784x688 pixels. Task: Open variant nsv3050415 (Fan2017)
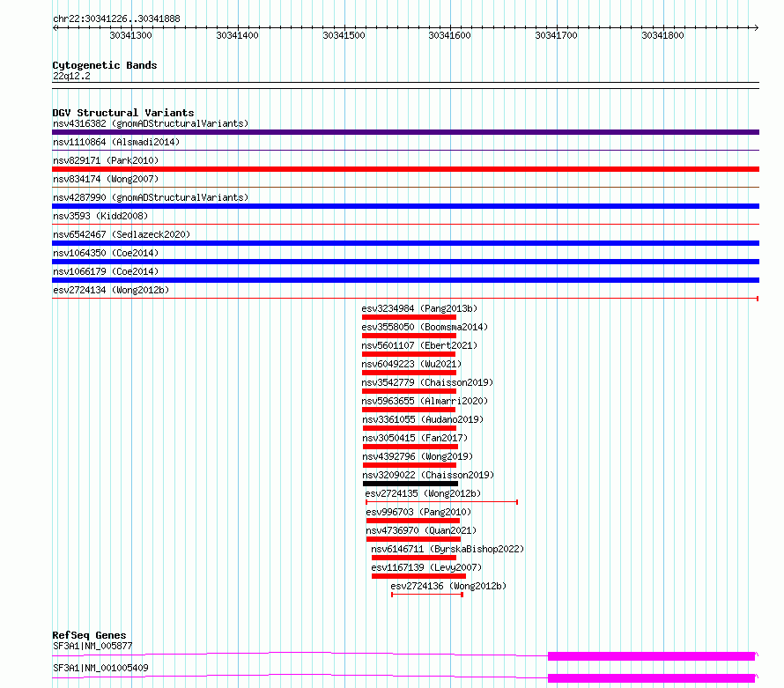click(415, 438)
